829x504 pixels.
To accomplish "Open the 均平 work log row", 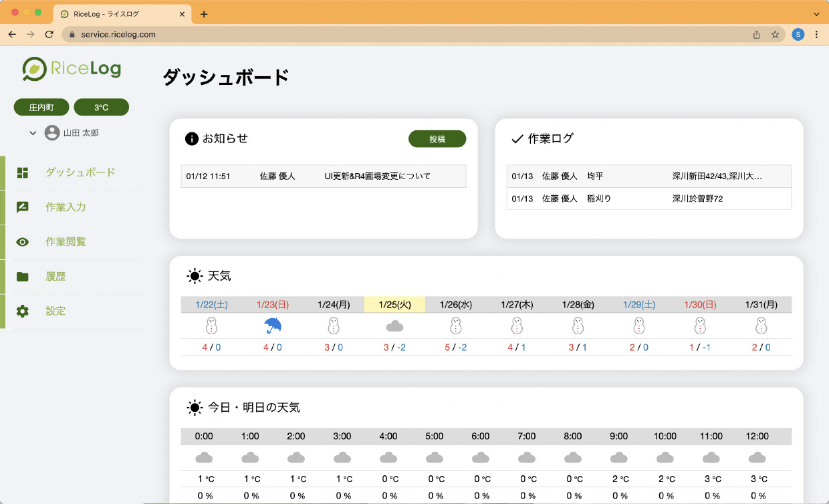I will coord(649,176).
